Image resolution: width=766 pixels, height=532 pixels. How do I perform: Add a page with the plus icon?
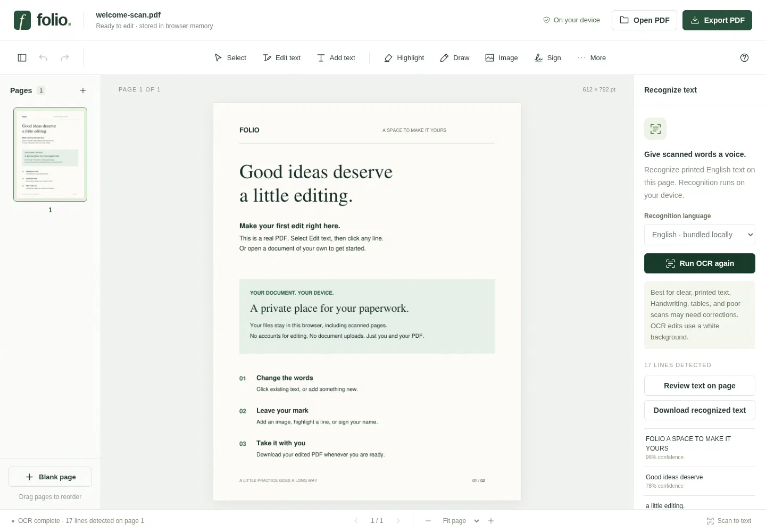(x=83, y=90)
